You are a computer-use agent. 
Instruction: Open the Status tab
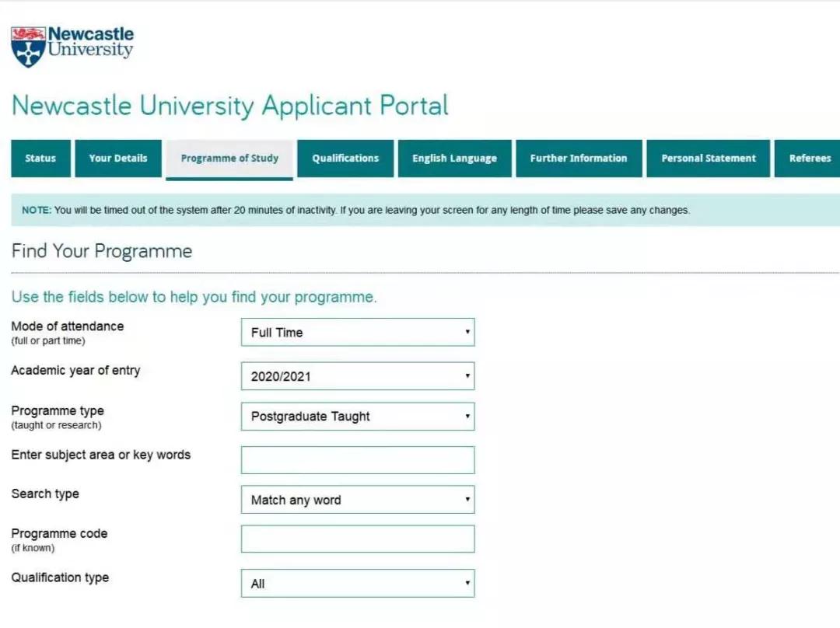click(x=40, y=159)
